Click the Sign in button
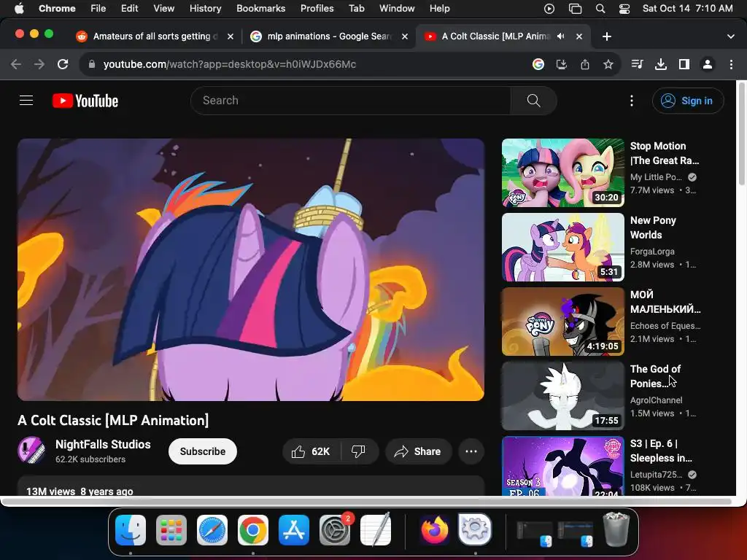This screenshot has height=560, width=747. (x=688, y=101)
